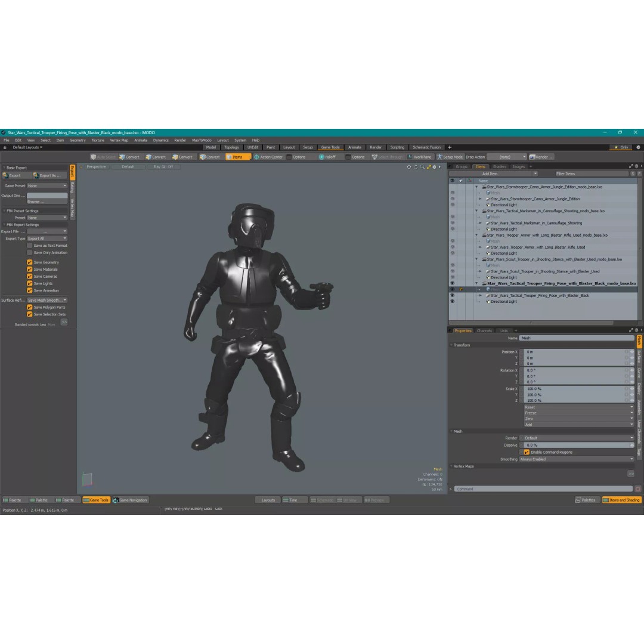644x644 pixels.
Task: Click the Select Through toolbar button
Action: tap(388, 157)
